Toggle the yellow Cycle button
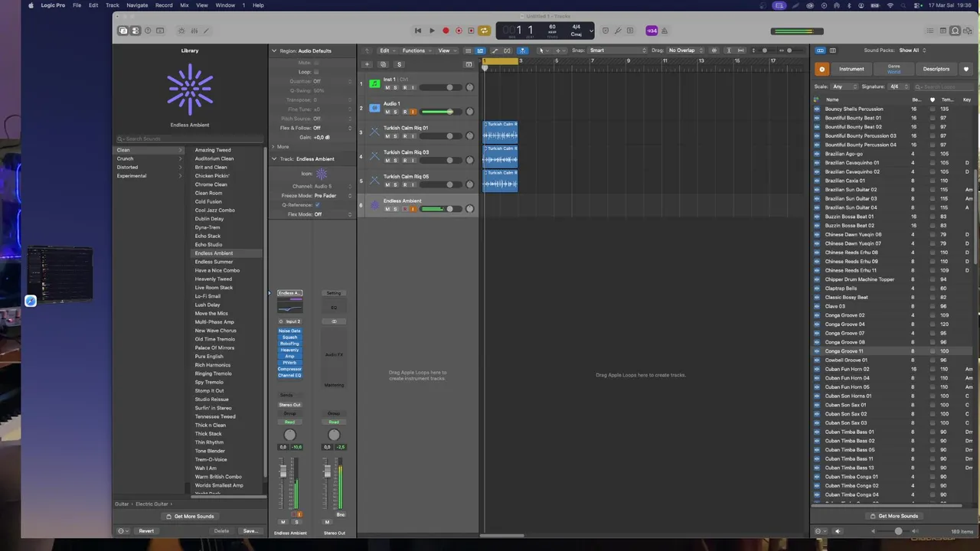 (484, 31)
